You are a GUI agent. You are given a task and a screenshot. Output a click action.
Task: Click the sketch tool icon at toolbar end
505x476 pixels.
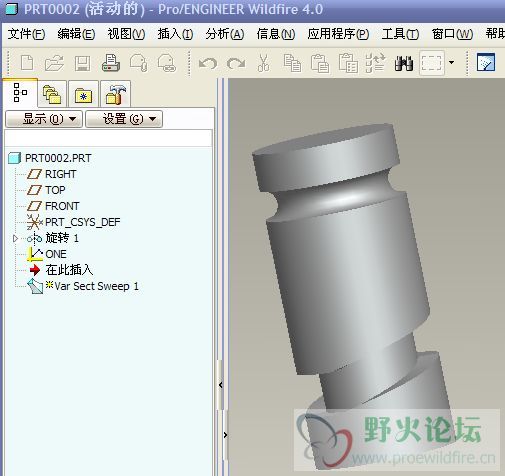pyautogui.click(x=486, y=62)
